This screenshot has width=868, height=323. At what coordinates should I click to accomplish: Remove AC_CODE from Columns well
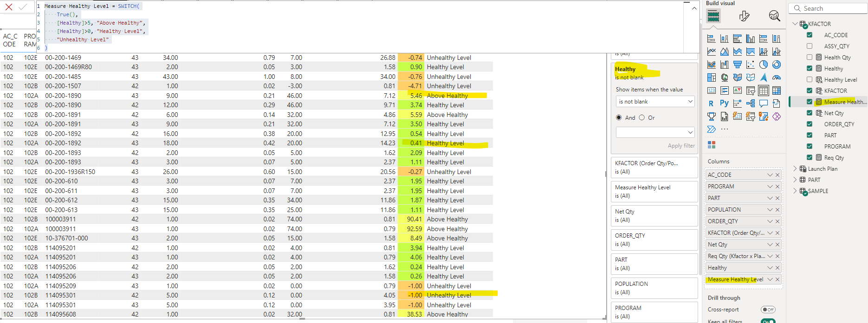click(x=778, y=175)
